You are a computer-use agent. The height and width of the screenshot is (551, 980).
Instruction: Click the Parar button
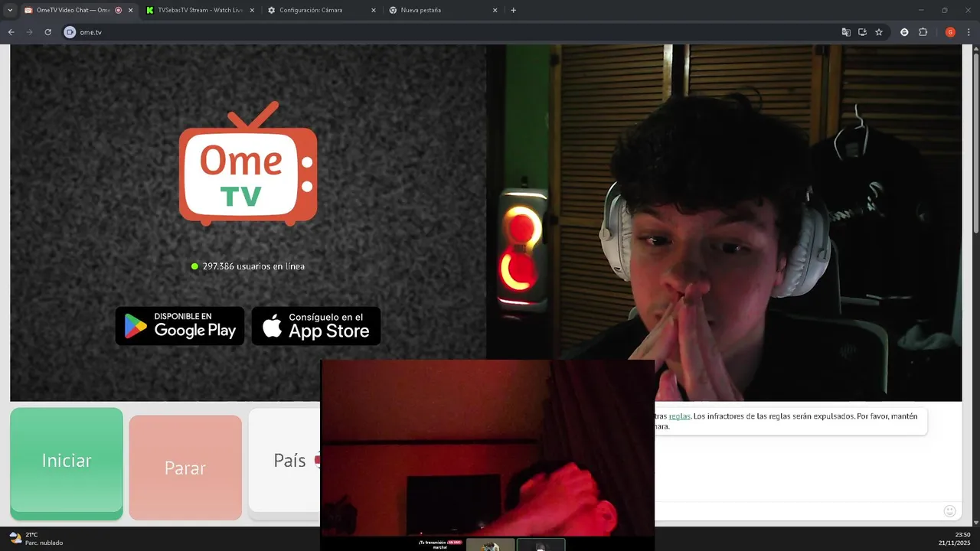185,468
